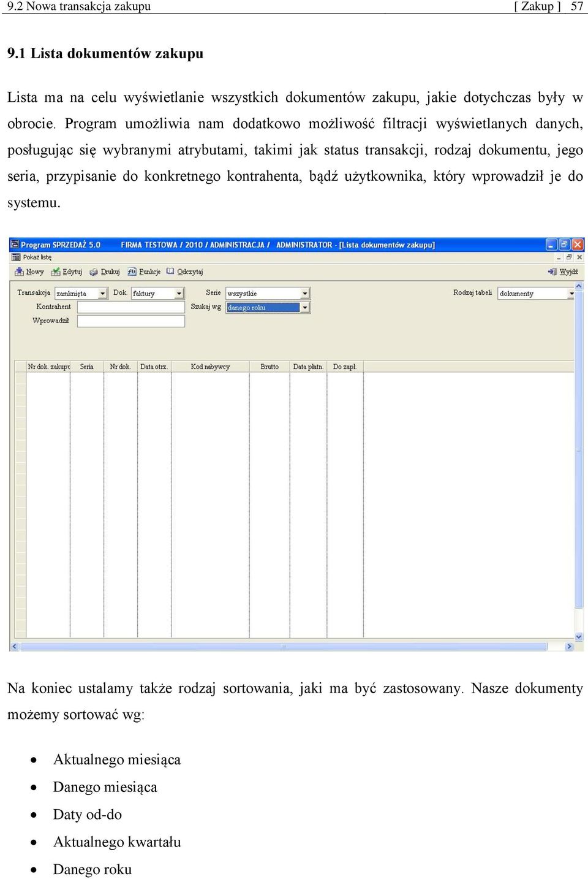This screenshot has width=588, height=879.
Task: Open the Funkcje toolbar item
Action: (x=144, y=272)
